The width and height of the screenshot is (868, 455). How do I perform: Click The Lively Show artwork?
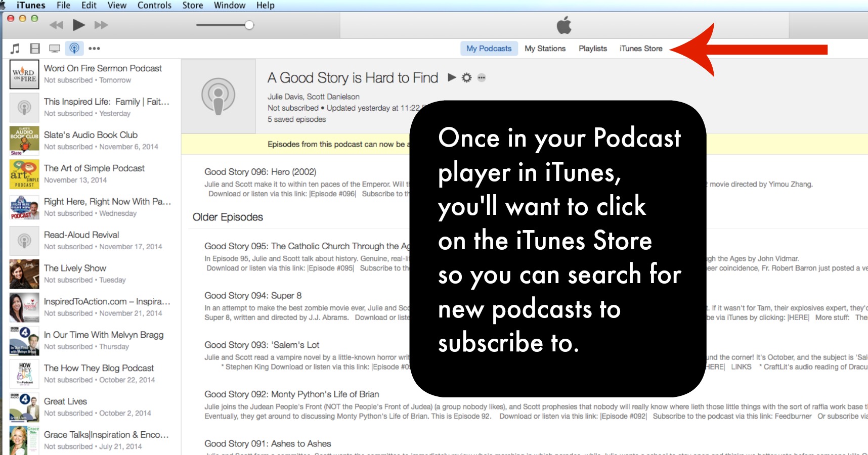(24, 275)
